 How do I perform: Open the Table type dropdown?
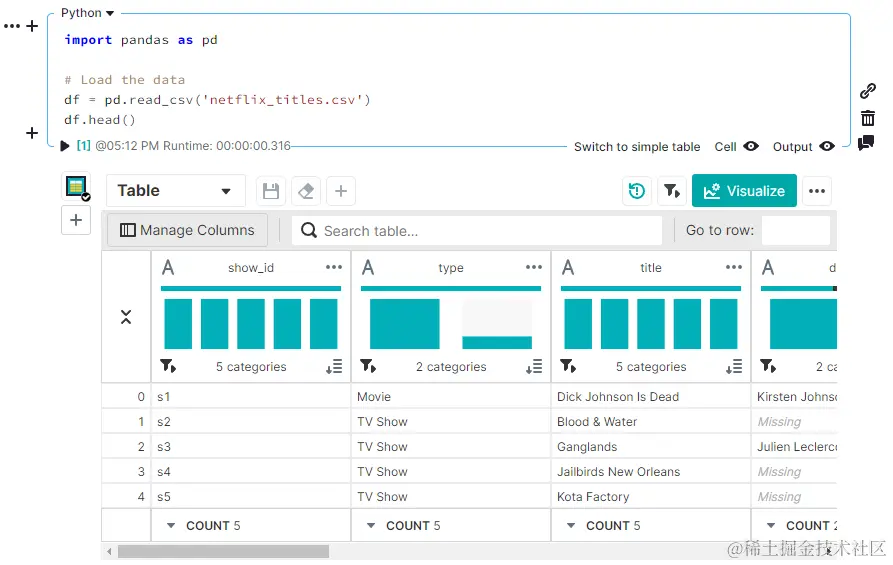[x=175, y=190]
